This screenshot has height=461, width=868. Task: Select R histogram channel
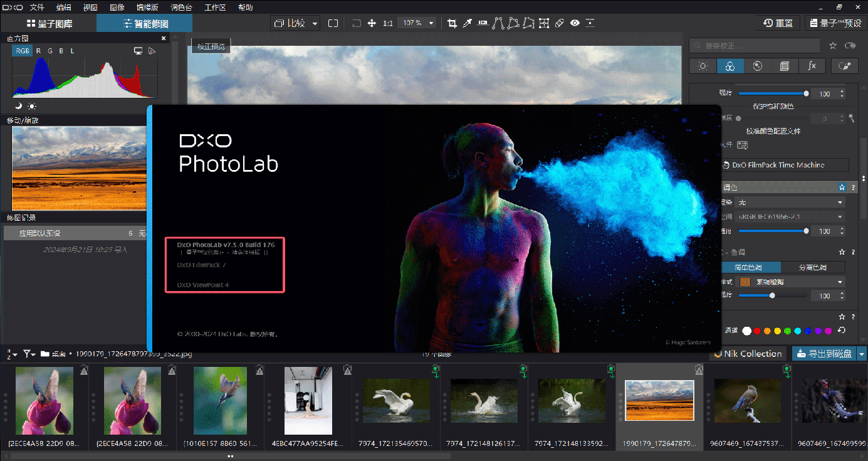tap(39, 51)
